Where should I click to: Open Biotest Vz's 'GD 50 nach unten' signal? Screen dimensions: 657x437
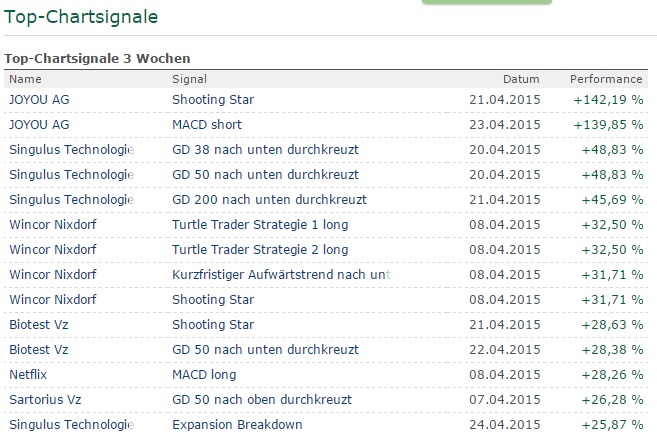tap(265, 349)
